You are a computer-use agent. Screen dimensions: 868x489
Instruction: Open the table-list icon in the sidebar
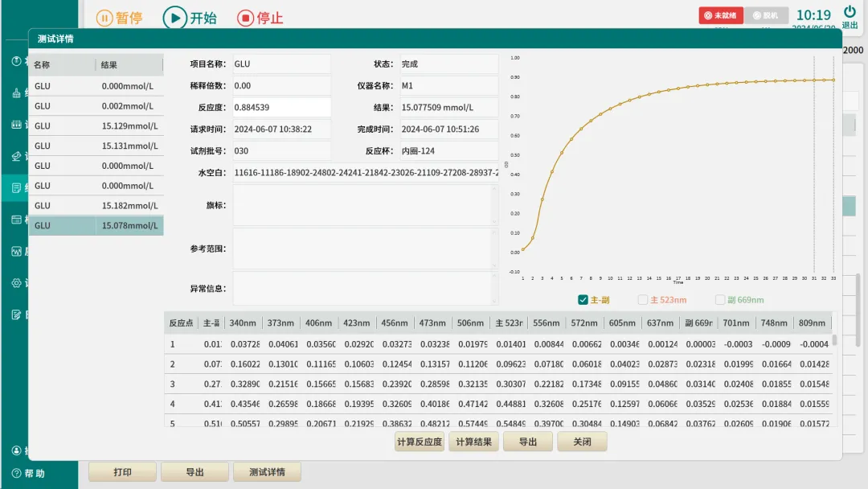pyautogui.click(x=17, y=220)
